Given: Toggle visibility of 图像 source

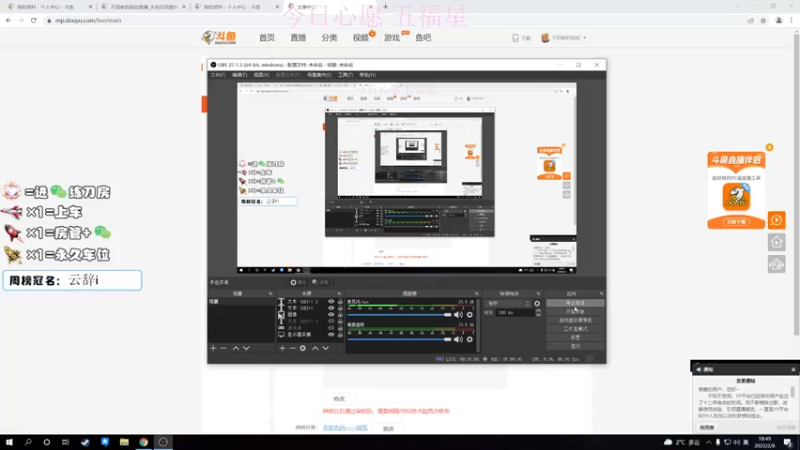Looking at the screenshot, I should [331, 315].
